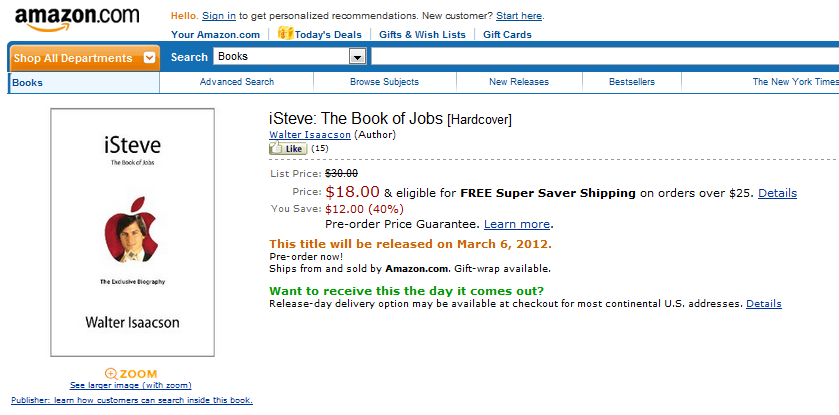The width and height of the screenshot is (839, 415).
Task: Click Learn more about price guarantee
Action: [x=517, y=224]
